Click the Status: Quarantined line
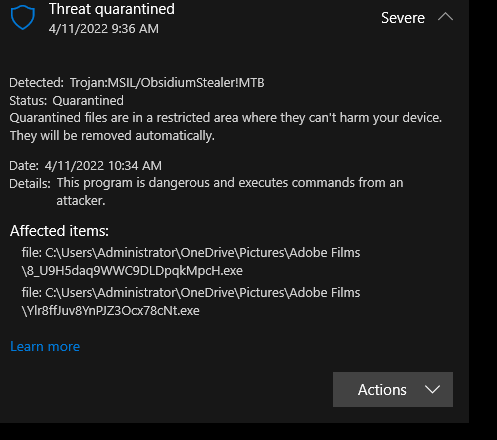 (x=66, y=101)
